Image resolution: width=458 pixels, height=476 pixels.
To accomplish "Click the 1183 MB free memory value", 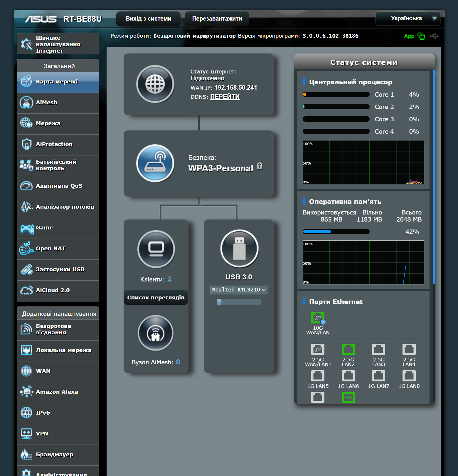I will pyautogui.click(x=369, y=219).
